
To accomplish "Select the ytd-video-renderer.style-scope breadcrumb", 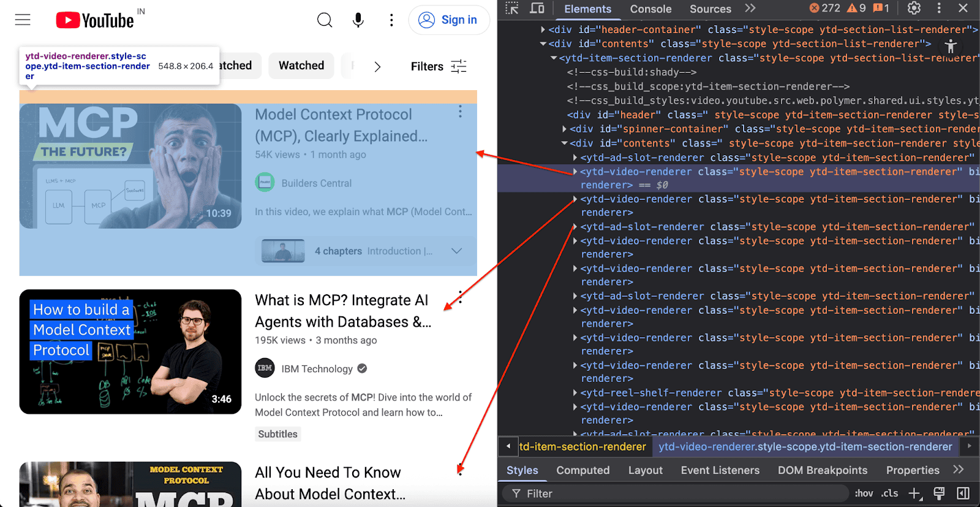I will 805,447.
